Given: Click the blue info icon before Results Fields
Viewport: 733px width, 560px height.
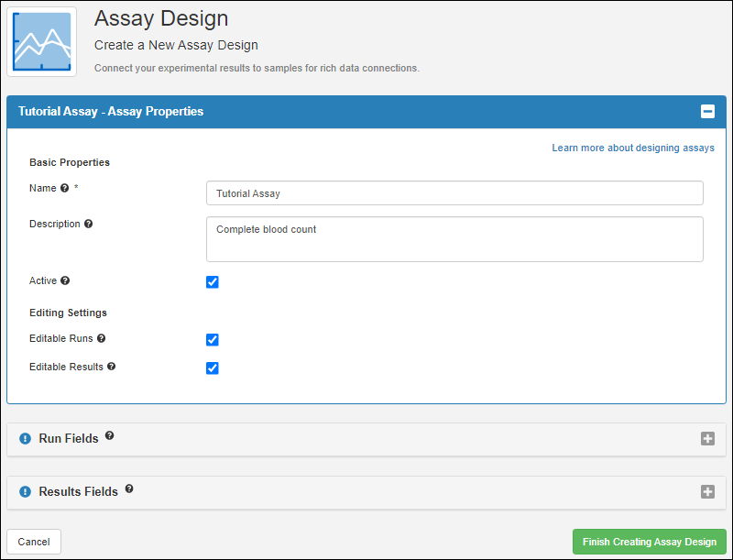Looking at the screenshot, I should 26,492.
